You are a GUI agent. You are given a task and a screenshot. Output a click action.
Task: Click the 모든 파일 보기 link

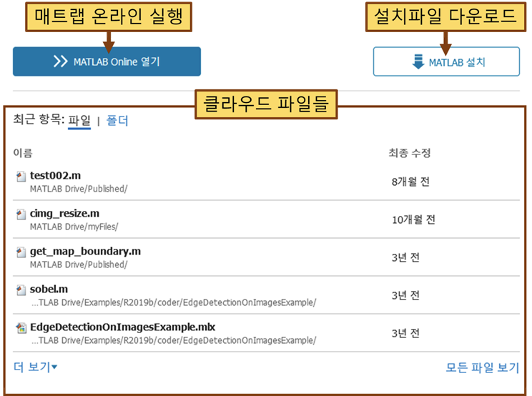click(482, 367)
